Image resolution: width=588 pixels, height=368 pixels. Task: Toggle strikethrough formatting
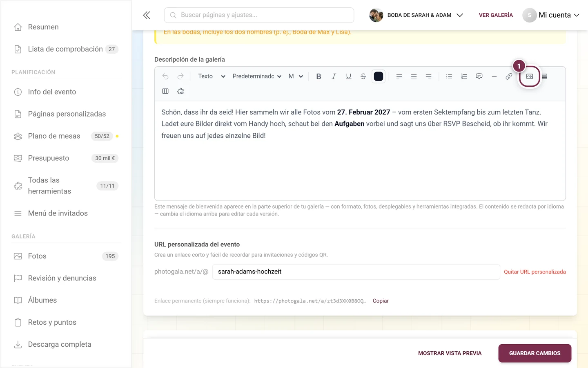[x=363, y=76]
